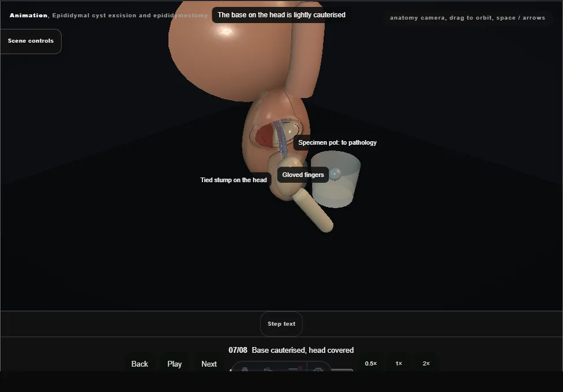Click the '07/08' step counter
Viewport: 563px width, 392px height.
[x=238, y=350]
